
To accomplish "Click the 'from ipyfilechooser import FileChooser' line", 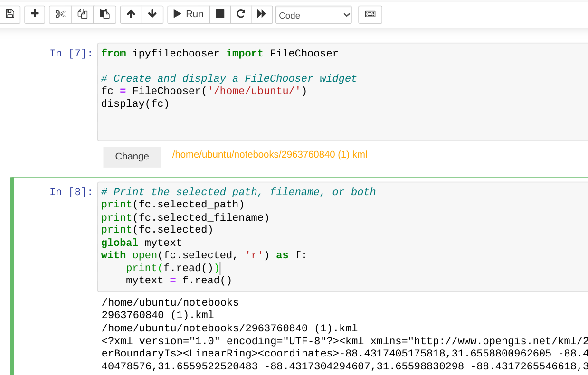I will click(x=220, y=53).
